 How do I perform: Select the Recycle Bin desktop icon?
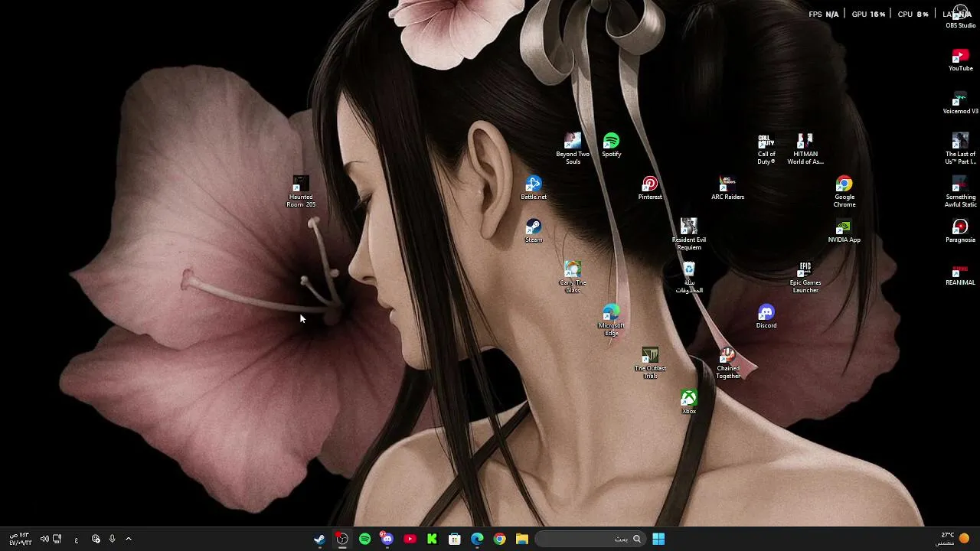click(689, 277)
